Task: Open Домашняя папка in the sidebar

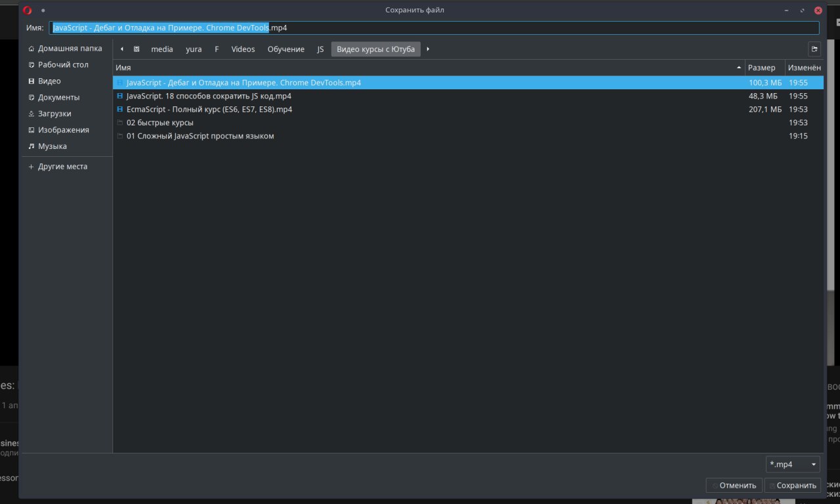Action: pyautogui.click(x=66, y=49)
